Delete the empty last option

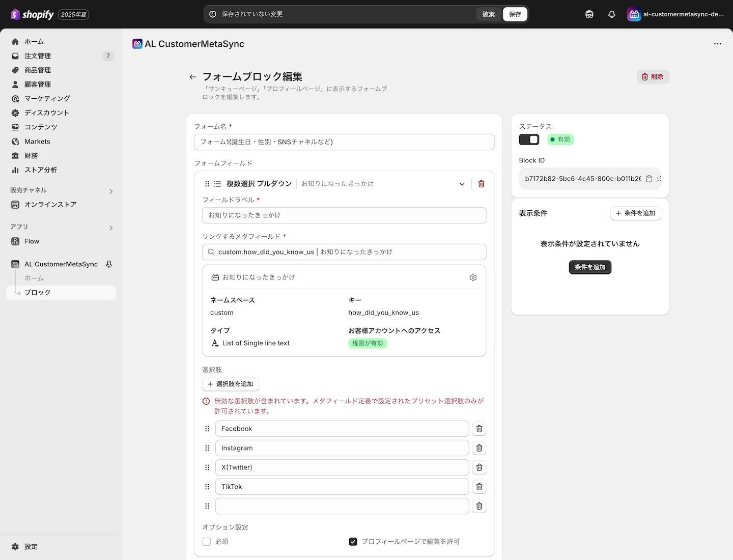click(x=479, y=506)
